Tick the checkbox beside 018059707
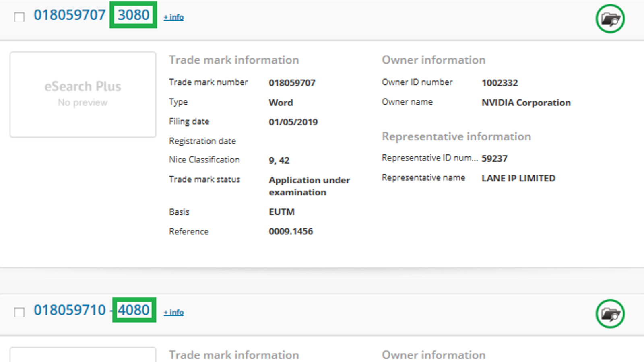The width and height of the screenshot is (644, 362). [x=19, y=17]
